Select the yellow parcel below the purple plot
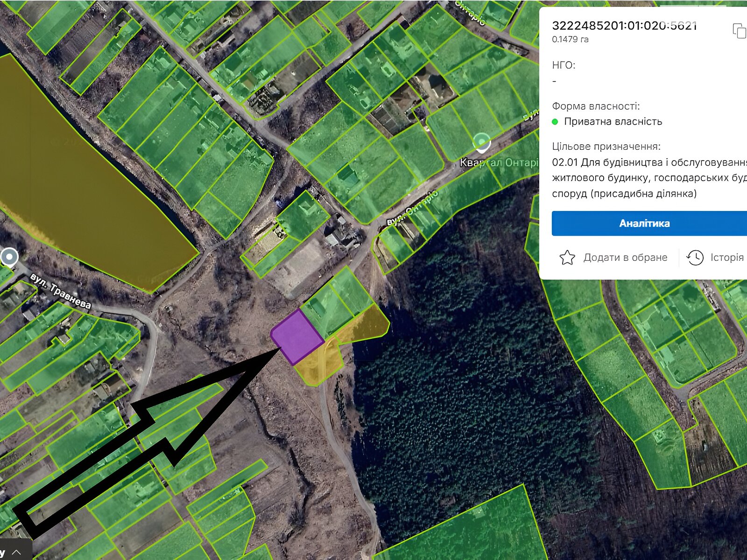The image size is (747, 560). [x=320, y=364]
